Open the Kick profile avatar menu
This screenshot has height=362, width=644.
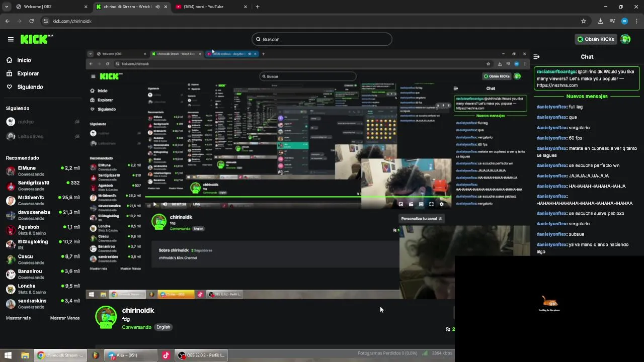[x=625, y=39]
